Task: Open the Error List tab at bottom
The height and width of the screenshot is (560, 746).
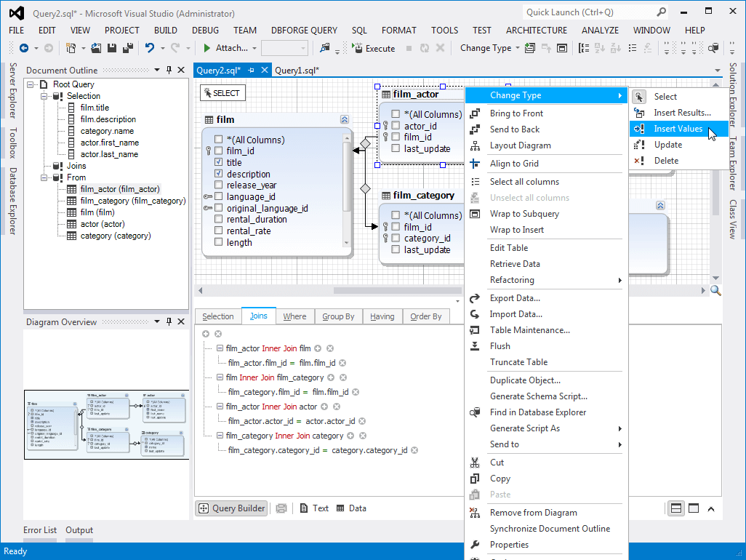Action: click(x=40, y=530)
